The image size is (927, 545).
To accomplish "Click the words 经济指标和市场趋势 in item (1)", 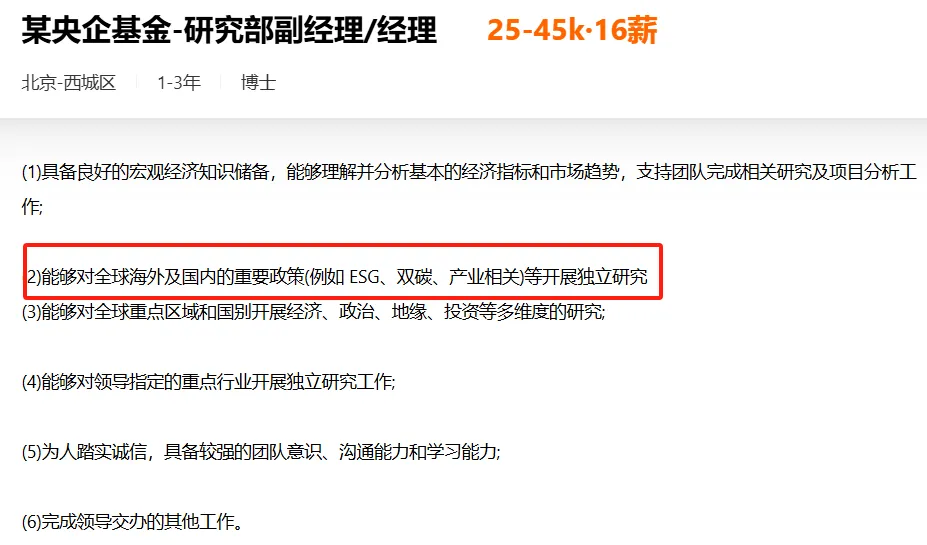I will pos(540,172).
